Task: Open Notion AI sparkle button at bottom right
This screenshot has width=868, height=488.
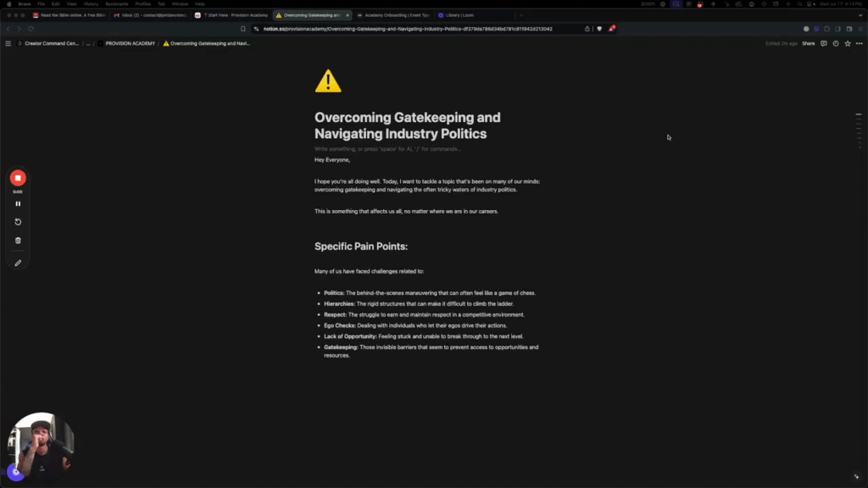Action: (x=856, y=476)
